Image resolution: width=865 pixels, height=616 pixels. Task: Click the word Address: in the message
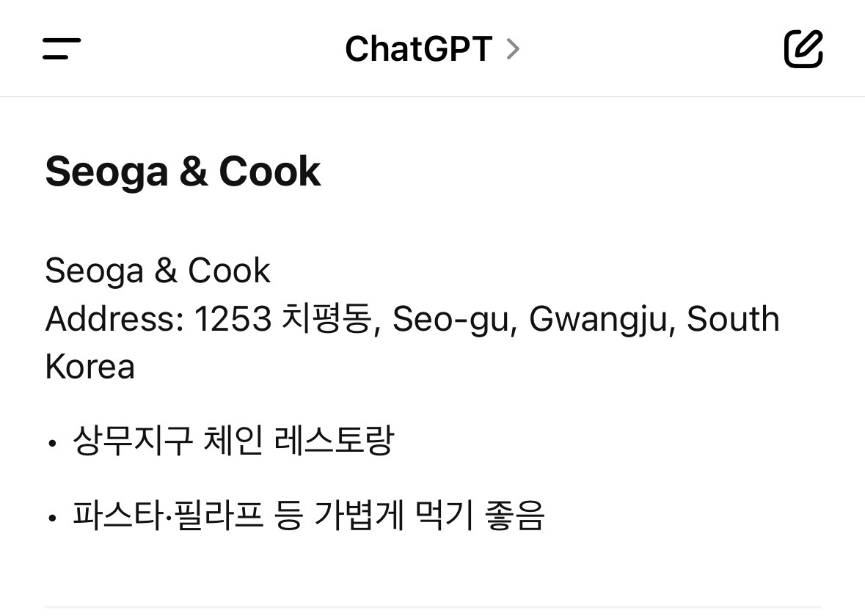point(113,319)
